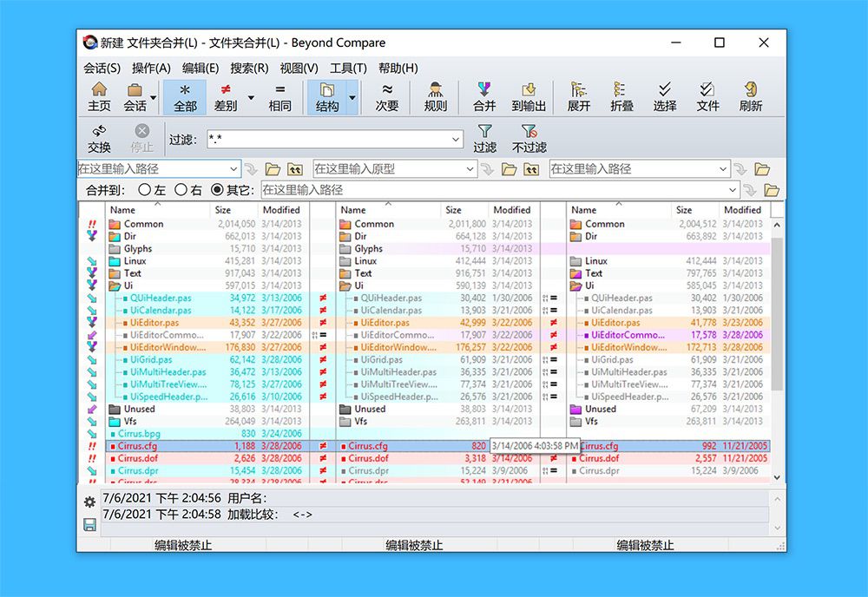Select Cirrus.dof in the right pane
The height and width of the screenshot is (597, 868).
[600, 458]
